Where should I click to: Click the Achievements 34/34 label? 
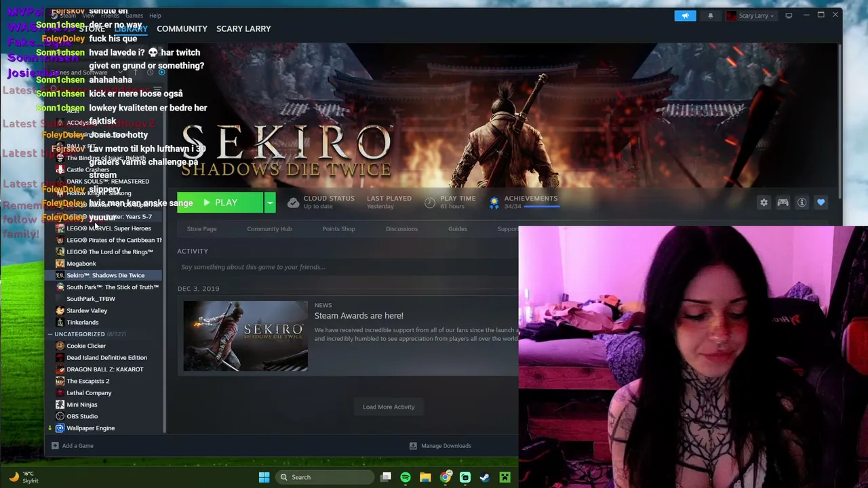click(531, 202)
